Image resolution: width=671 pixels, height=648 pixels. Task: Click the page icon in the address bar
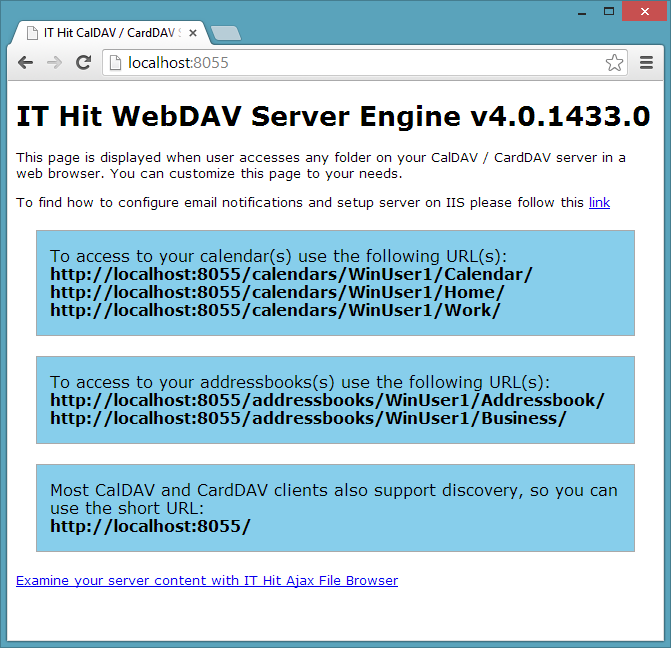116,63
